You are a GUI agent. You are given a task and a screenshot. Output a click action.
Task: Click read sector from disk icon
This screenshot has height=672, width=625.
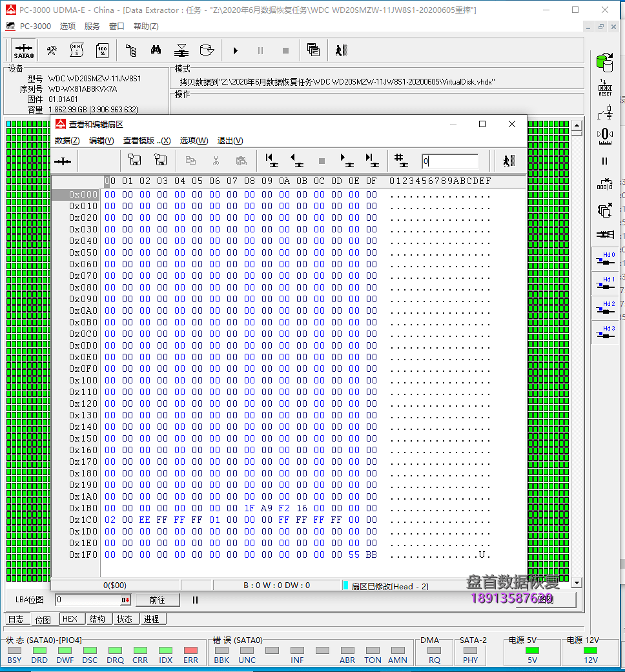(134, 160)
